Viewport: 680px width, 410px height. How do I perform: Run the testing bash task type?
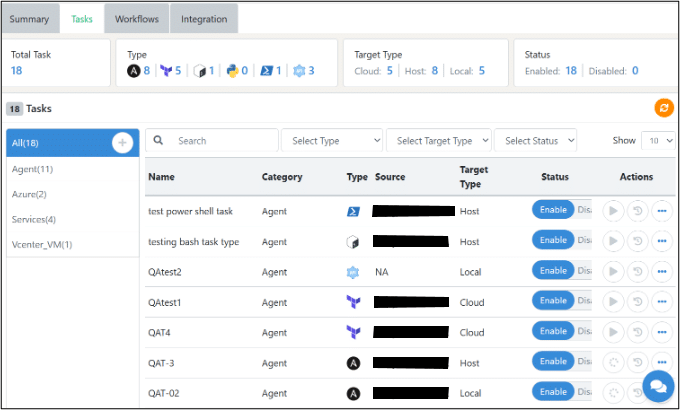613,241
